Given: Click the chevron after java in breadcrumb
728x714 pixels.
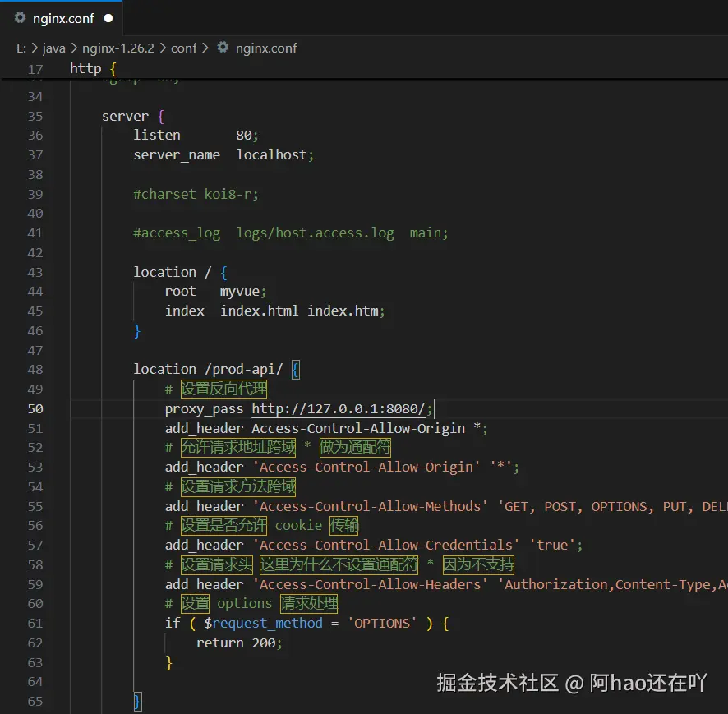Looking at the screenshot, I should pyautogui.click(x=74, y=48).
